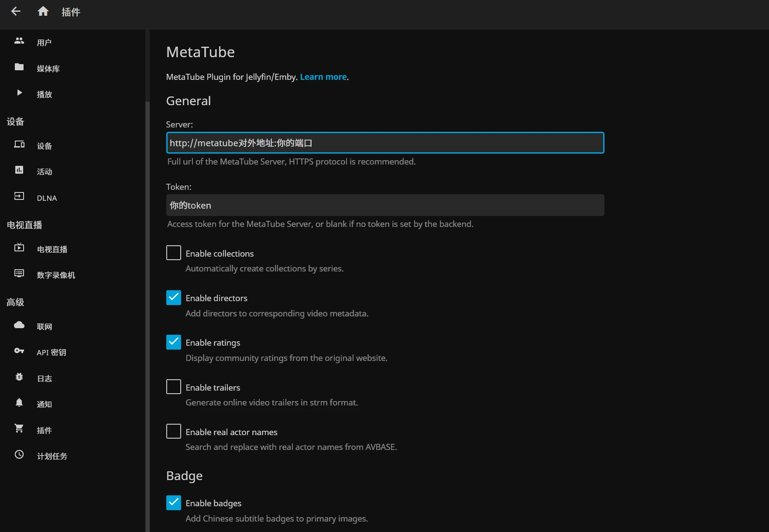The width and height of the screenshot is (769, 532).
Task: Open 播放 playback settings icon
Action: click(19, 93)
